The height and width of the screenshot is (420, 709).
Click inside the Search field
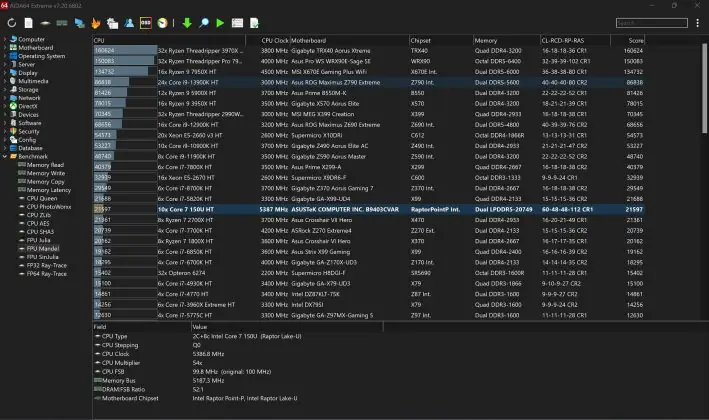click(x=652, y=23)
